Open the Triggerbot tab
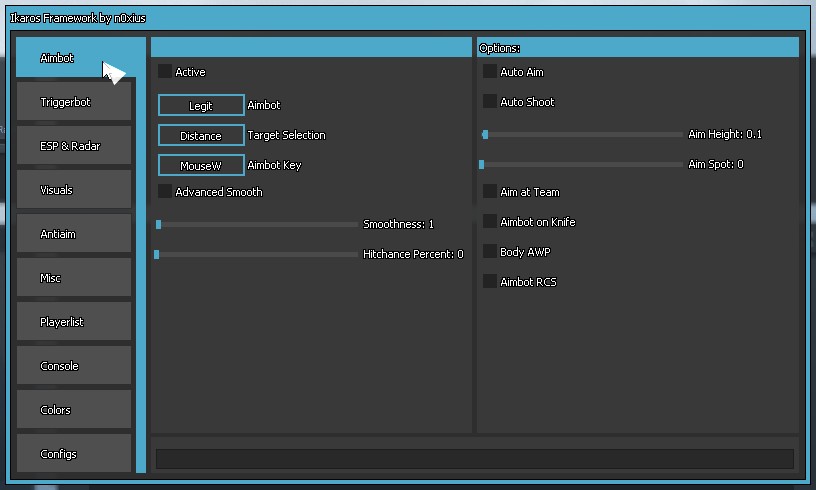Image resolution: width=816 pixels, height=490 pixels. pos(74,102)
